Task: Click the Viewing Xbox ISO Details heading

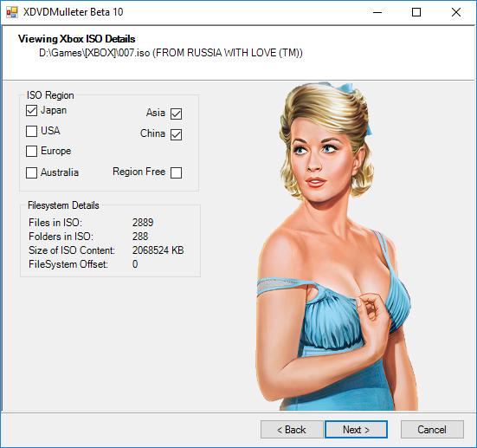Action: click(77, 39)
